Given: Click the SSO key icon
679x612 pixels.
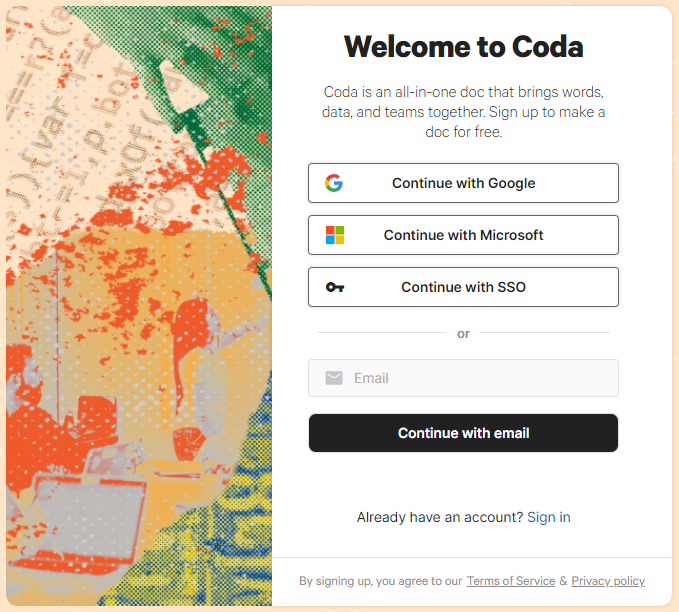Looking at the screenshot, I should pyautogui.click(x=335, y=287).
